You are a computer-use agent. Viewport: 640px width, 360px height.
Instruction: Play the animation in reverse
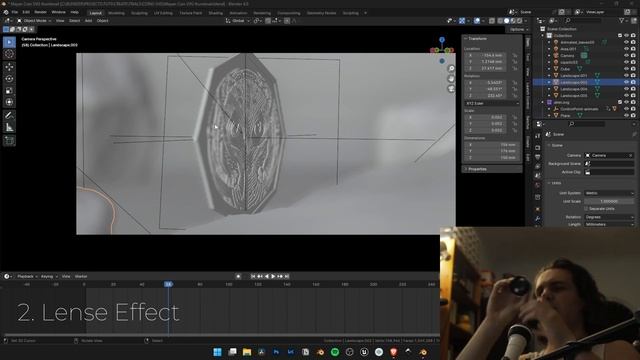click(x=267, y=276)
